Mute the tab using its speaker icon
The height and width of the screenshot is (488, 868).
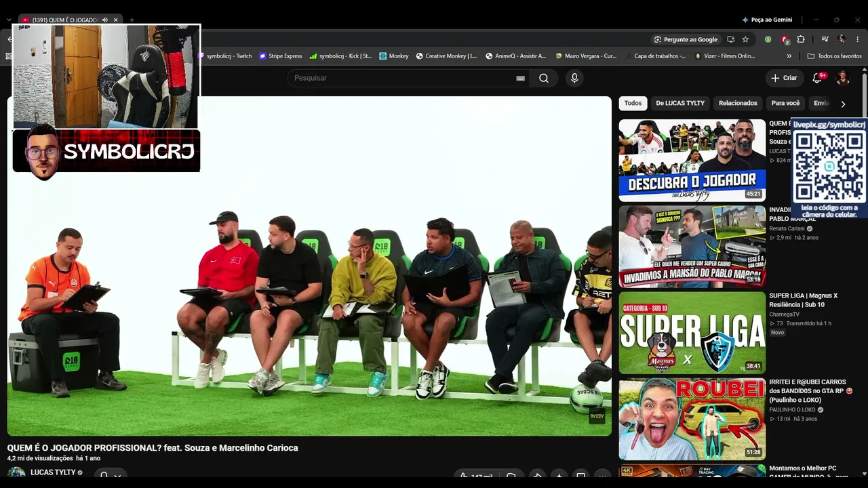tap(104, 20)
